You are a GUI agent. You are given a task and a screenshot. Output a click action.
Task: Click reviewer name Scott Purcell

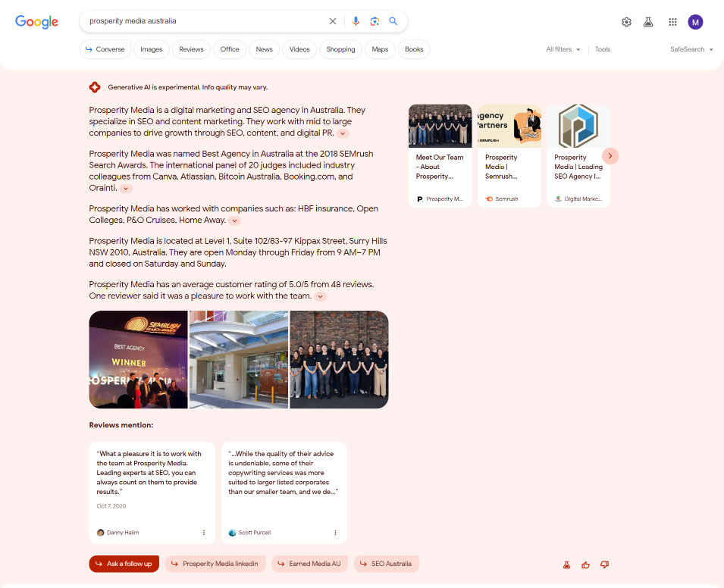tap(255, 533)
